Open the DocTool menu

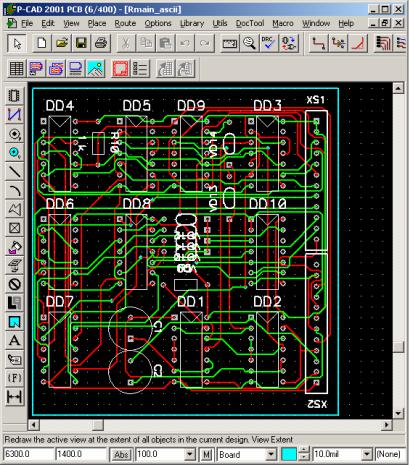tap(250, 23)
